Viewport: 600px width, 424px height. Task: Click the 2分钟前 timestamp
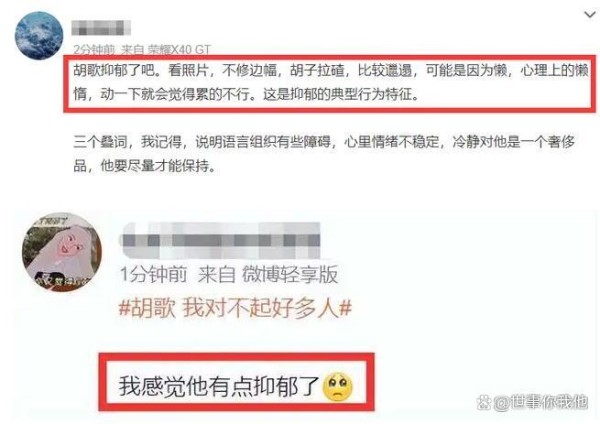pos(94,49)
